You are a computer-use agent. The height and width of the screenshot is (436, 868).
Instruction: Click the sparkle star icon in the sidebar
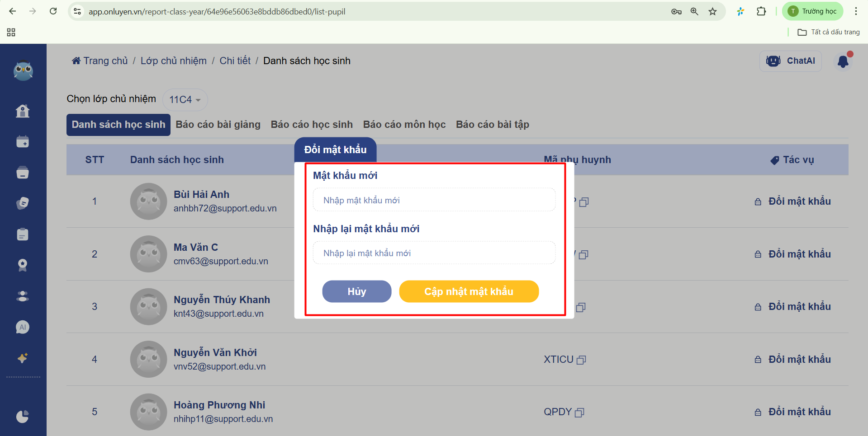point(23,358)
